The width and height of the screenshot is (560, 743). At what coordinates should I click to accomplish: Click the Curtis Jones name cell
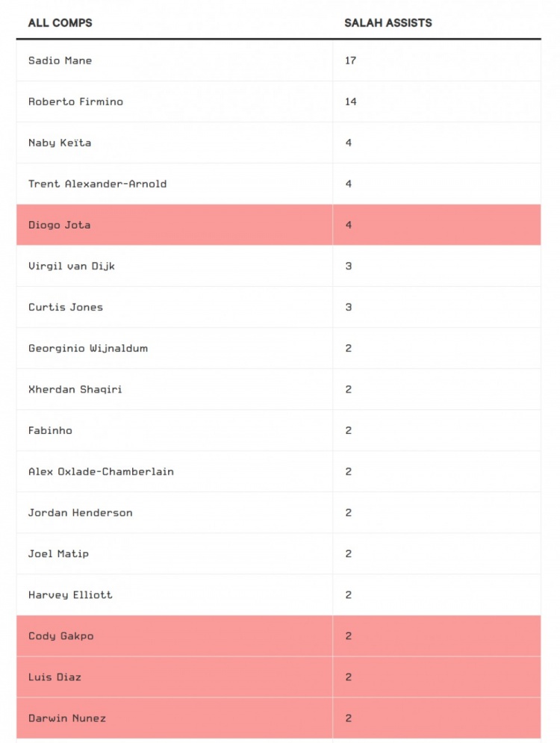point(66,307)
